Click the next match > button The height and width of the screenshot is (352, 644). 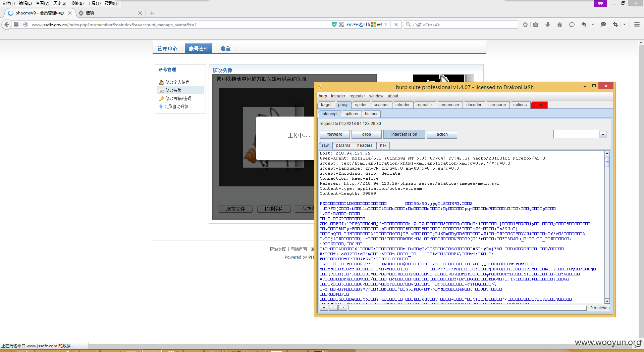coord(343,308)
